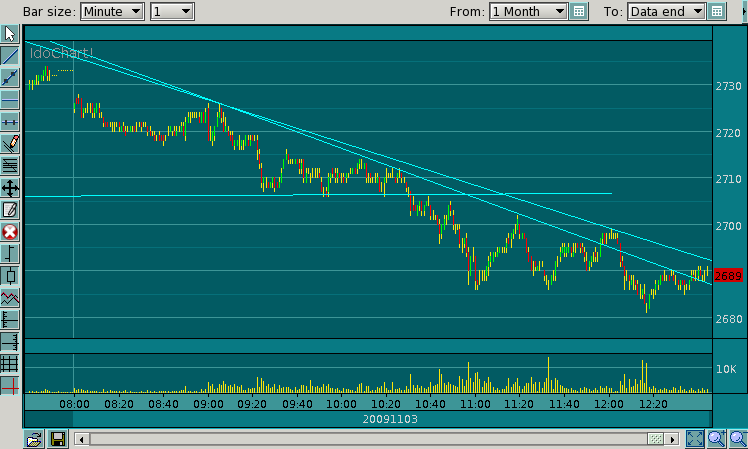Viewport: 748px width, 449px height.
Task: Click the 09:00 time axis label
Action: [208, 404]
